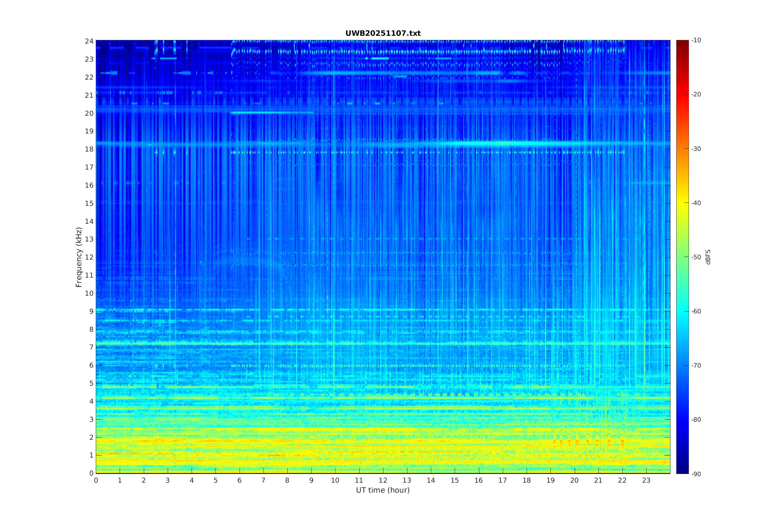Click the UT time (hour) x-axis label

point(383,490)
